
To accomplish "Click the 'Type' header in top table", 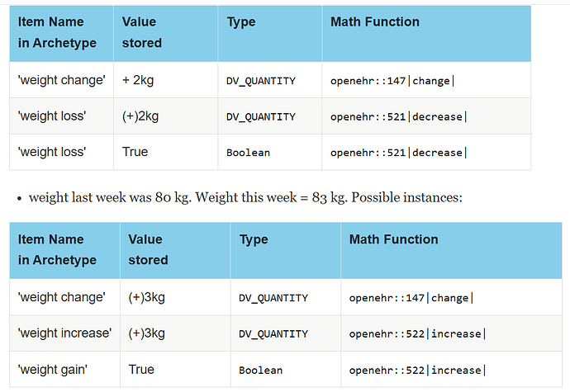I will click(x=241, y=22).
